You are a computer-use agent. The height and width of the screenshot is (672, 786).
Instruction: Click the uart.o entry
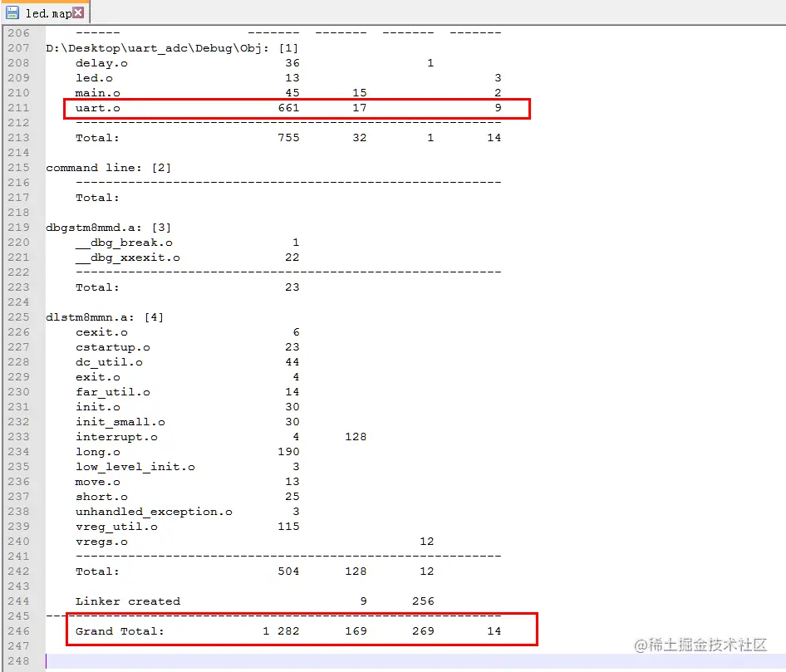tap(97, 108)
